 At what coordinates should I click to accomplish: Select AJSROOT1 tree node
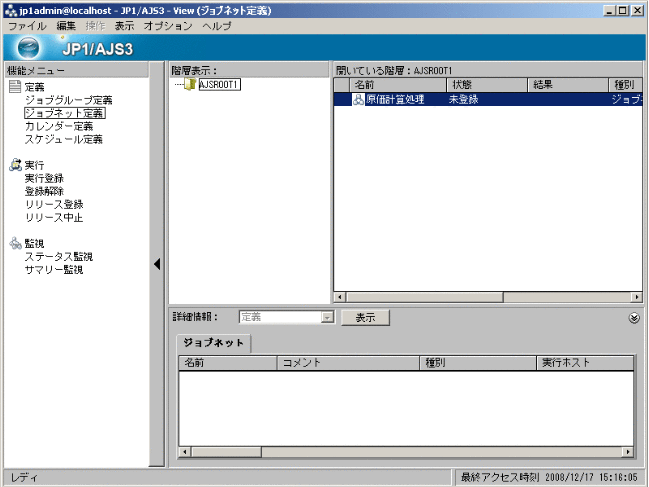219,84
